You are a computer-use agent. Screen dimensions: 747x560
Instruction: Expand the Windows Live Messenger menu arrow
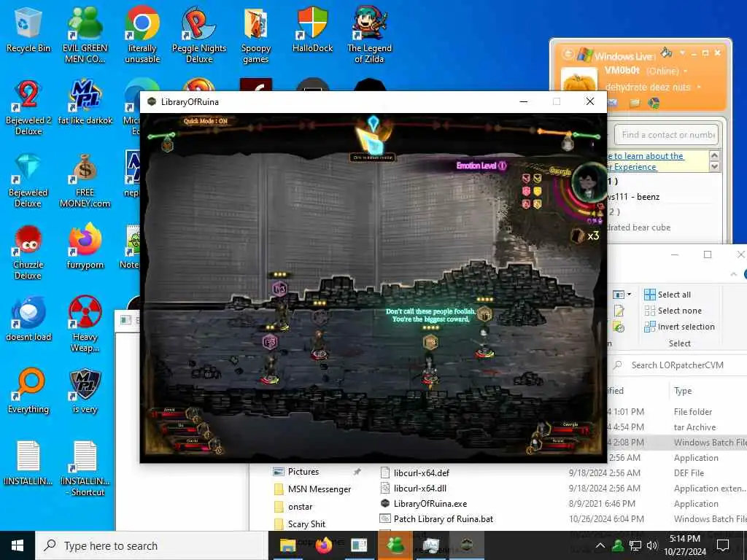[x=682, y=52]
